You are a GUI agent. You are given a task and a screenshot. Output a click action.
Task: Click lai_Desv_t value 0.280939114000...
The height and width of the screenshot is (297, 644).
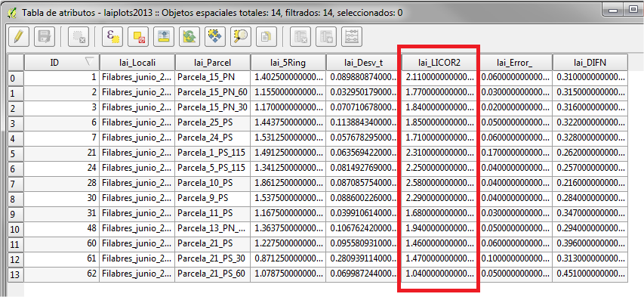click(x=364, y=258)
